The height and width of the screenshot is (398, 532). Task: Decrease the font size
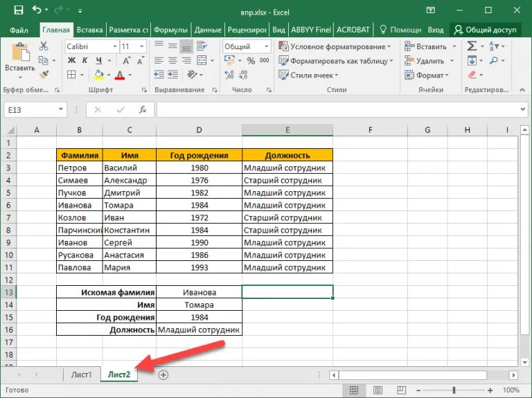click(x=141, y=61)
